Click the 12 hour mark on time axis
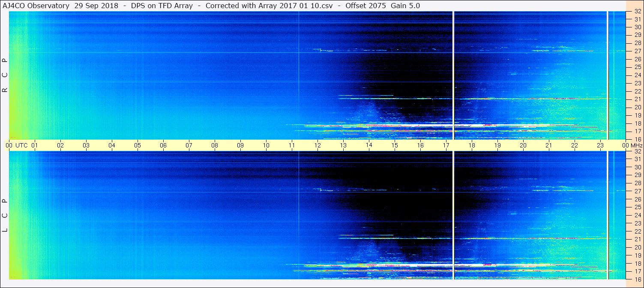Screen dimensions: 644x288 click(318, 145)
